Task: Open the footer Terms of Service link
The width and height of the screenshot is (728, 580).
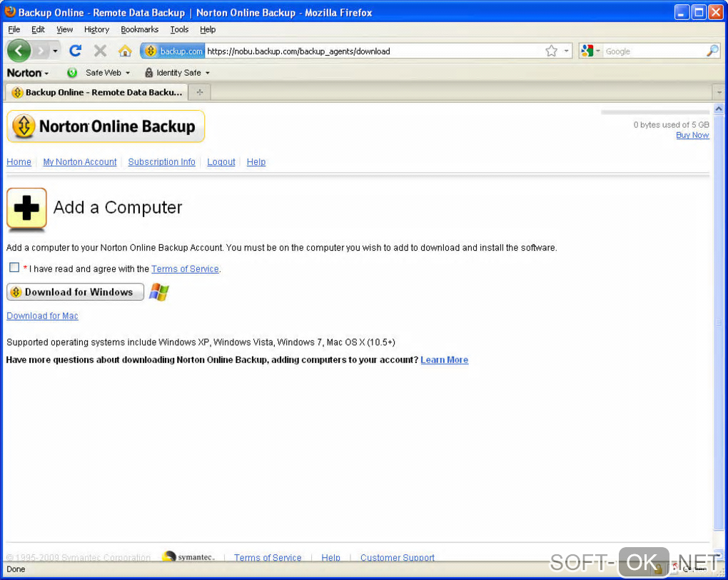Action: (x=268, y=557)
